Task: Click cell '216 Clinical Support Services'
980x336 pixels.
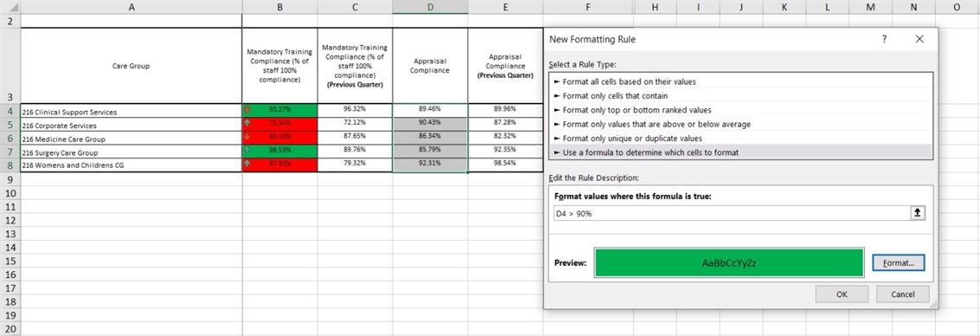Action: click(131, 111)
